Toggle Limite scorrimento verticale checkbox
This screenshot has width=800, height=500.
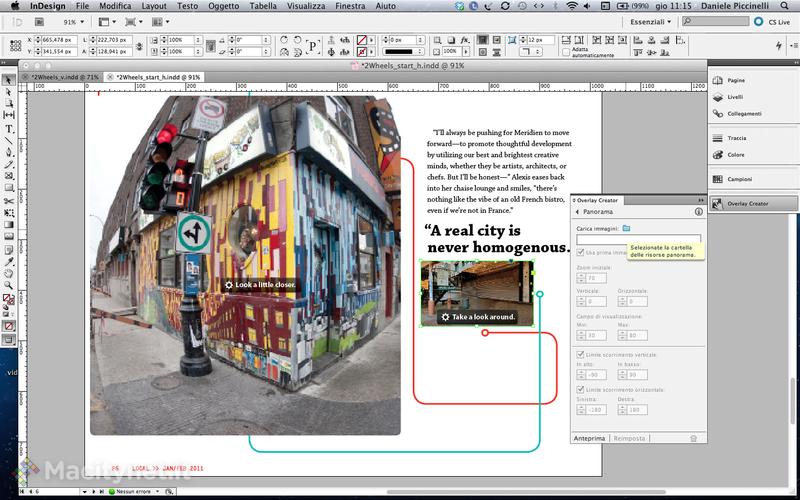tap(580, 355)
